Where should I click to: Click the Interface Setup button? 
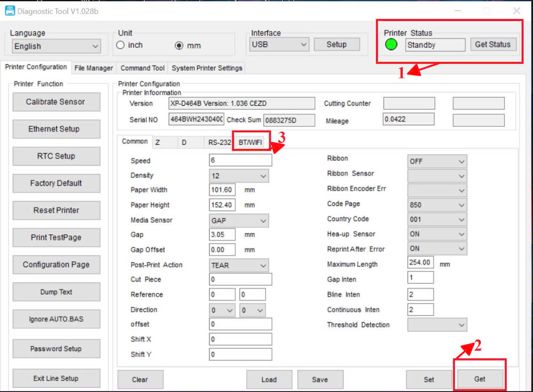tap(337, 45)
